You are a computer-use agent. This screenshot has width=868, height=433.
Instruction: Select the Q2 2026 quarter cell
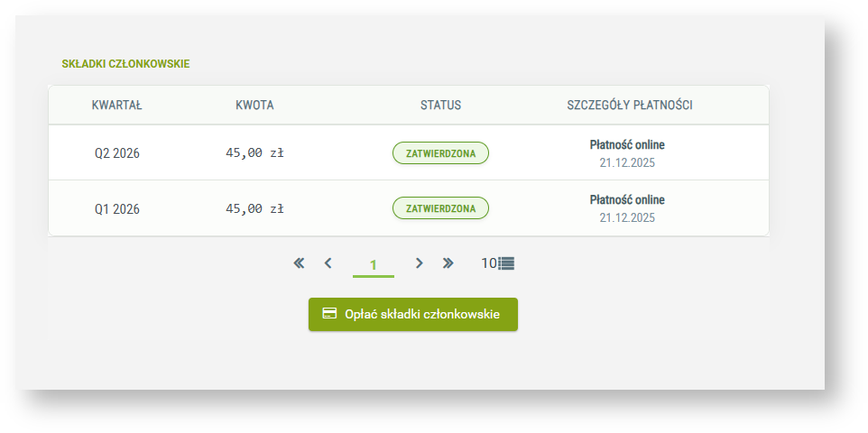pyautogui.click(x=117, y=153)
